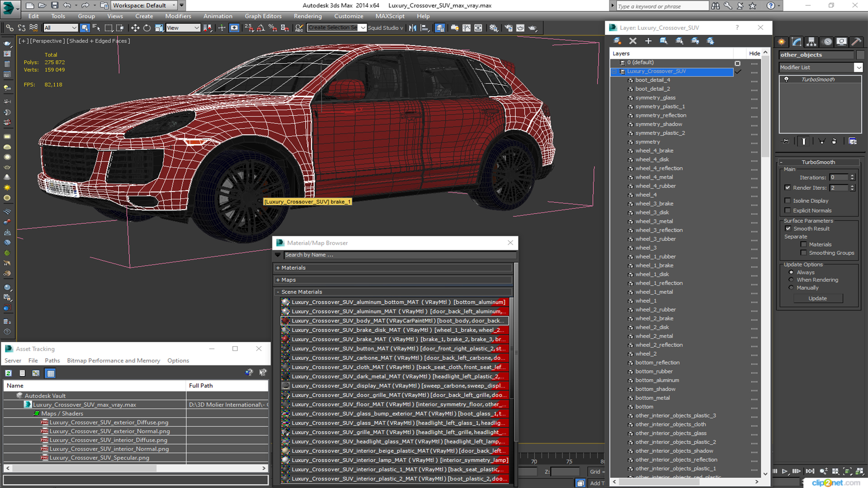Select the Manually update option
The width and height of the screenshot is (868, 488).
pos(791,288)
